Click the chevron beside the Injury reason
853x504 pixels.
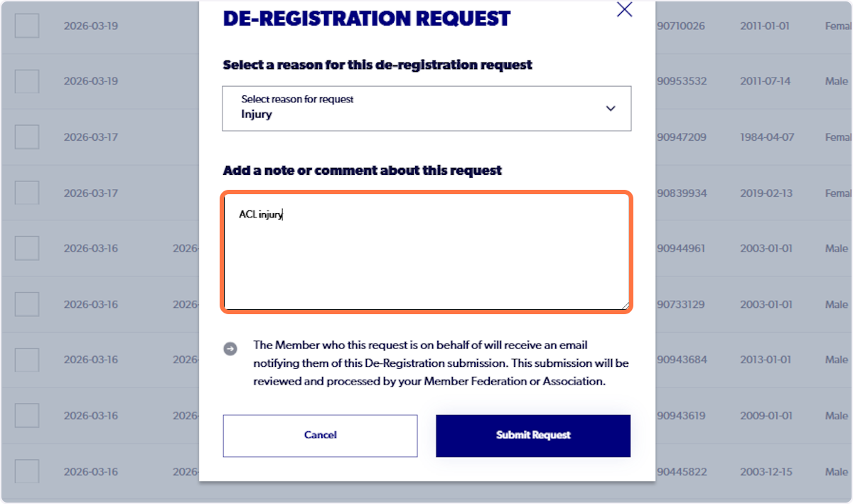[x=610, y=108]
